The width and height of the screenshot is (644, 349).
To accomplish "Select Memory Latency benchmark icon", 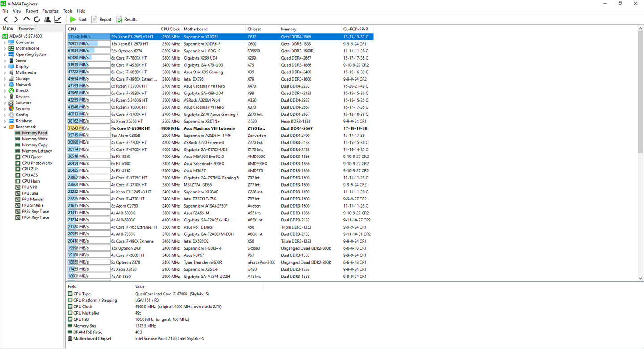I will click(18, 151).
